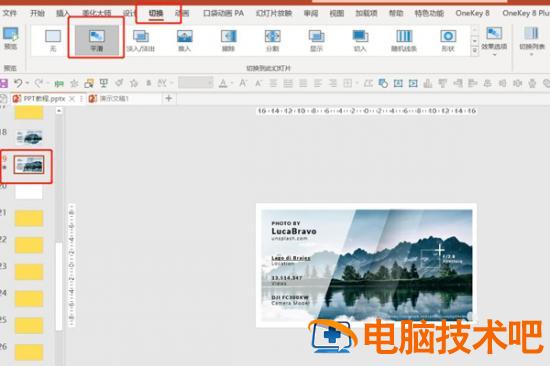Viewport: 550px width, 366px height.
Task: Select the 无 (None) transition
Action: pos(53,40)
